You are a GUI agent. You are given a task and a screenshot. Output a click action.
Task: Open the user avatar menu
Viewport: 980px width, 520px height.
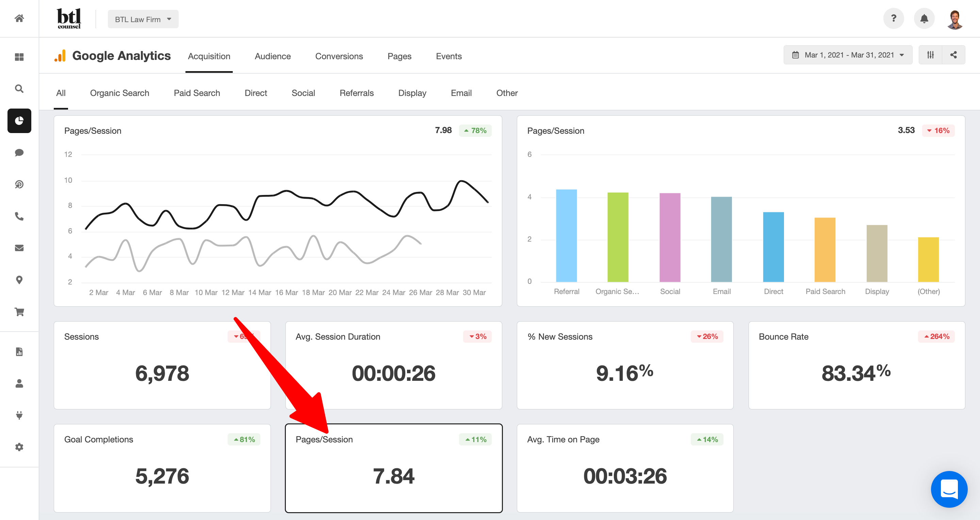pyautogui.click(x=955, y=19)
